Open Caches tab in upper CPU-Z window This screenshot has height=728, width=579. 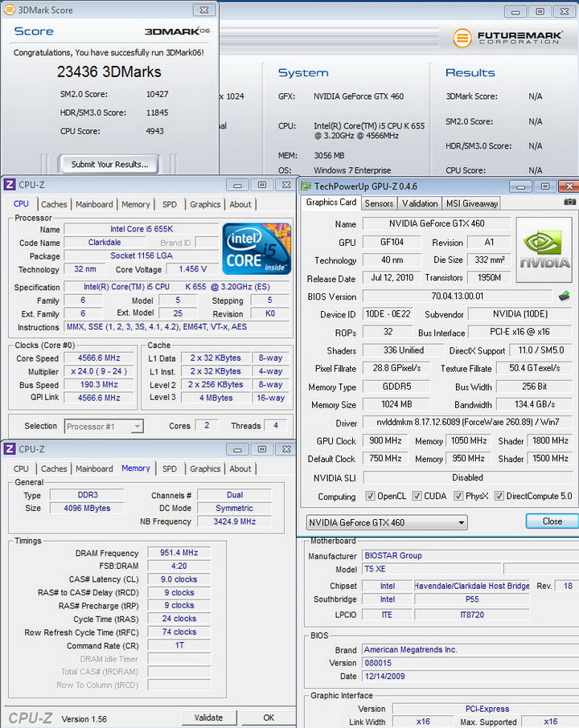click(54, 204)
